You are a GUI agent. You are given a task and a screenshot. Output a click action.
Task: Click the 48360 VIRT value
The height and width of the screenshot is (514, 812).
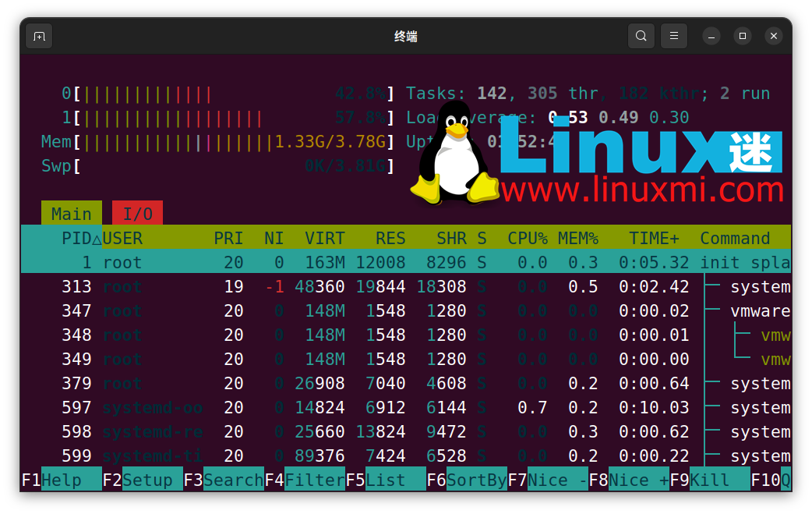click(320, 286)
